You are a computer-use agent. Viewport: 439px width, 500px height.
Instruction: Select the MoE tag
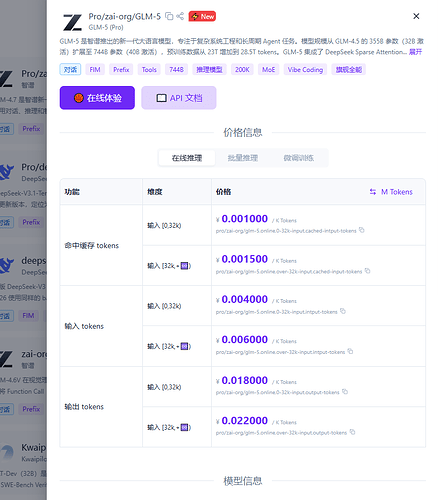268,69
